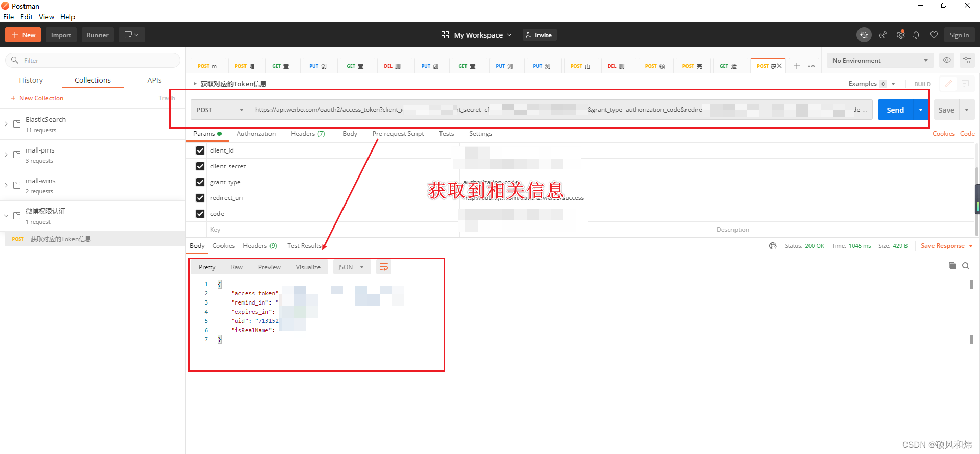Screen dimensions: 980x454
Task: Open the Code snippet link
Action: pos(967,134)
